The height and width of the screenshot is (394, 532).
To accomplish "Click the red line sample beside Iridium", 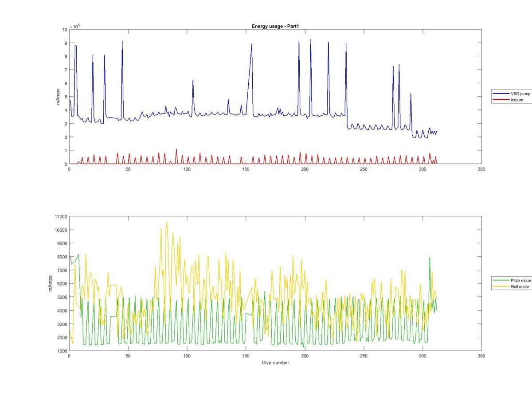I will (x=501, y=100).
